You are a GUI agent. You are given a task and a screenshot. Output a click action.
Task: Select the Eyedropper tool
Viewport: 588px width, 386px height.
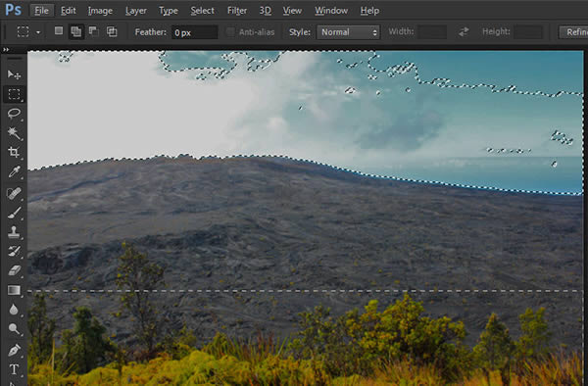(x=14, y=172)
